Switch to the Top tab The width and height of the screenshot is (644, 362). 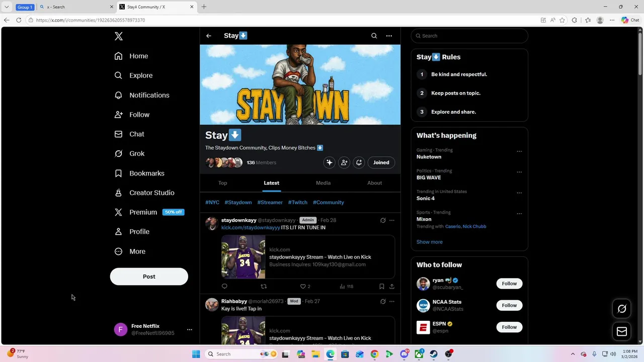tap(222, 183)
